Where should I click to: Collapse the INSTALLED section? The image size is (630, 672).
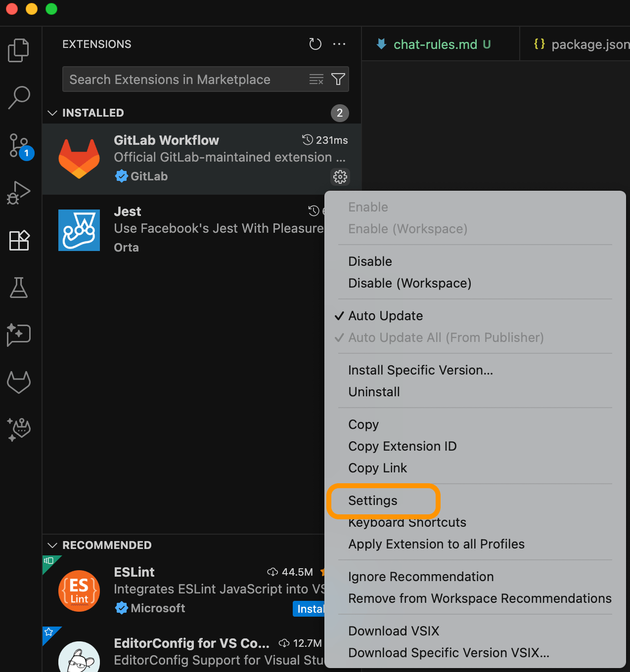[52, 113]
